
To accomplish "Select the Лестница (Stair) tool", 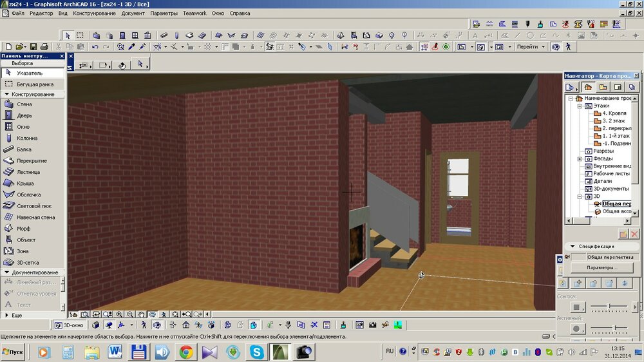I will point(28,172).
